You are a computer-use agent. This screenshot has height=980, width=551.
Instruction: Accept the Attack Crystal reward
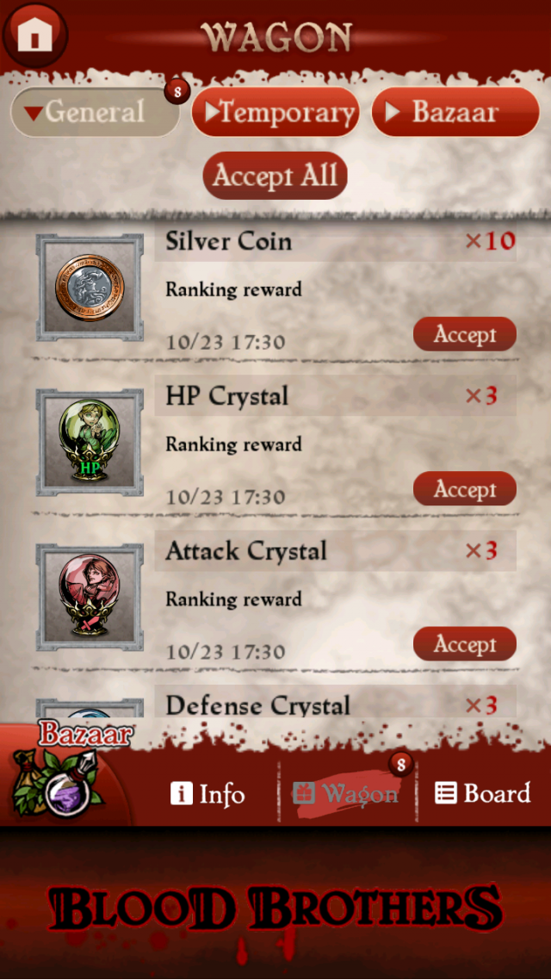pos(465,644)
